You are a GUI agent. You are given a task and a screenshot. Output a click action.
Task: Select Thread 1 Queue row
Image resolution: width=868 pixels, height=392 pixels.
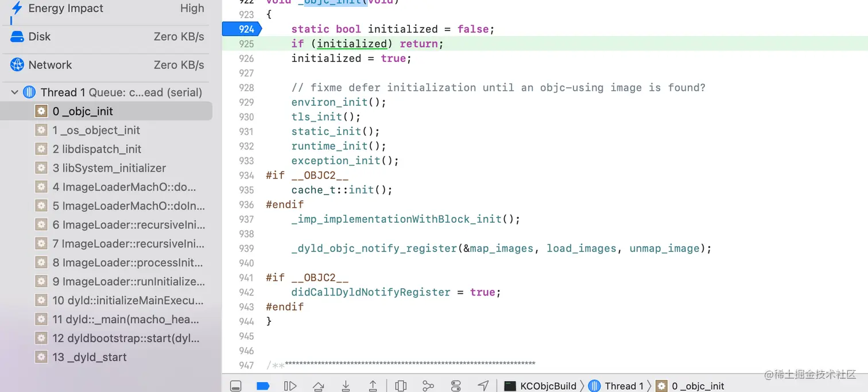point(106,92)
